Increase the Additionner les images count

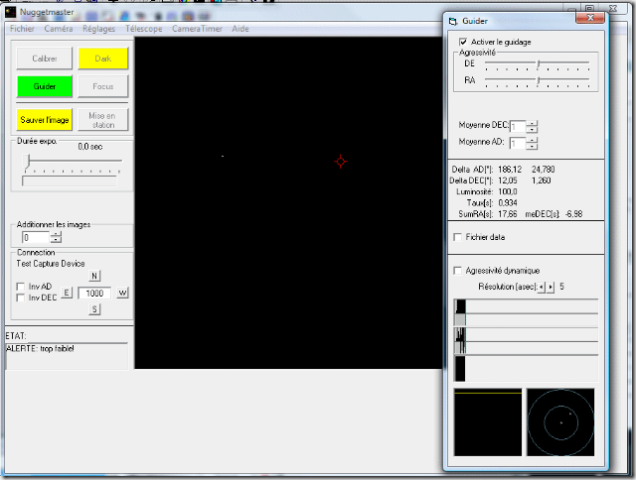56,235
